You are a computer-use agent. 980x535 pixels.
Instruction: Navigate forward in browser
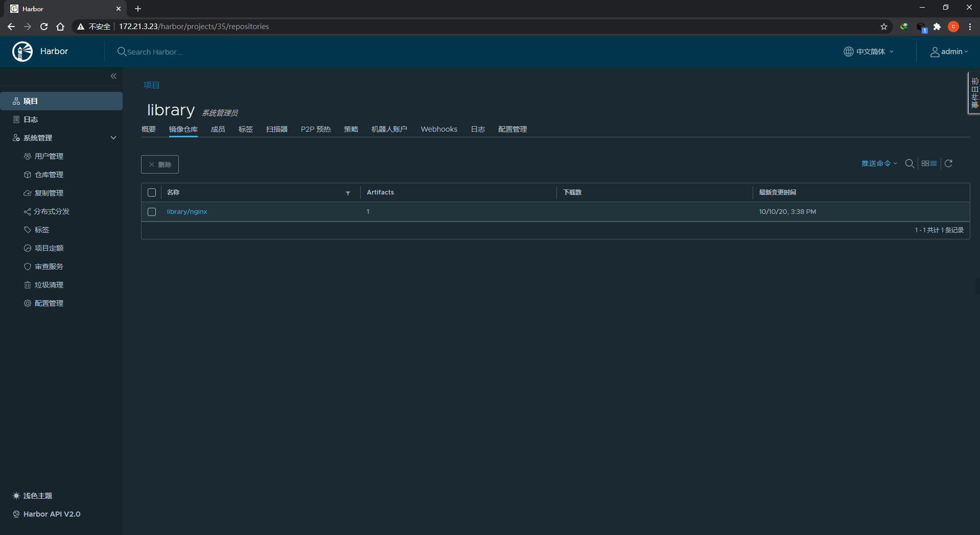tap(28, 27)
